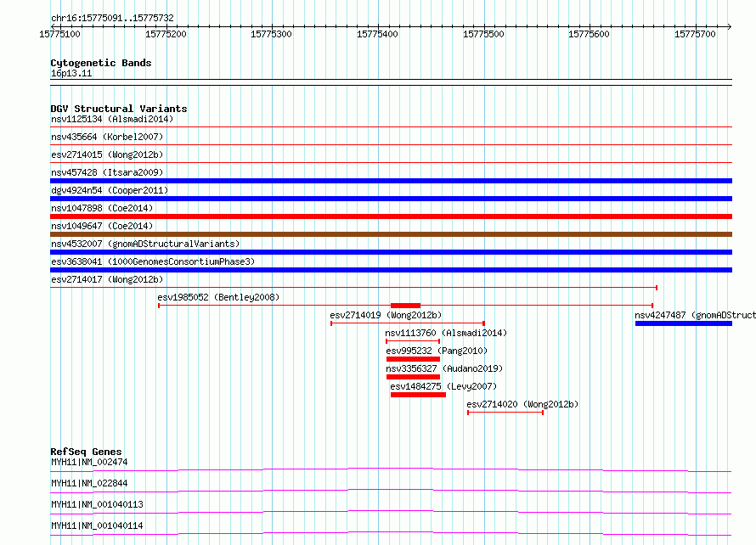
Task: Select the red bar under nsv1047898
Action: [391, 216]
